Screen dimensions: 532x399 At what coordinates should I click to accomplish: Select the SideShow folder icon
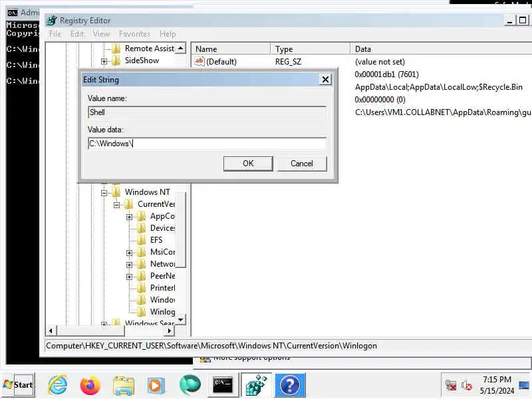[116, 61]
